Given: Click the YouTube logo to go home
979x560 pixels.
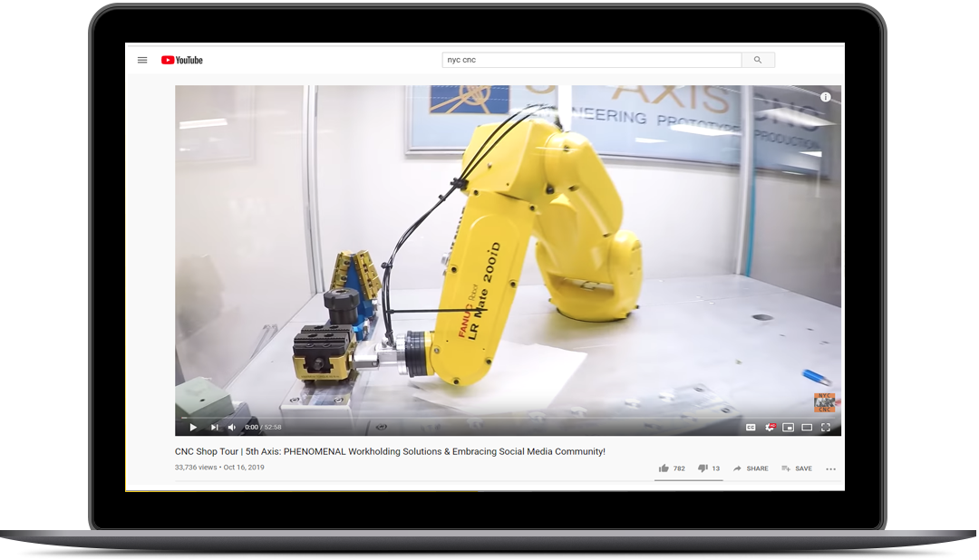Looking at the screenshot, I should pyautogui.click(x=183, y=59).
